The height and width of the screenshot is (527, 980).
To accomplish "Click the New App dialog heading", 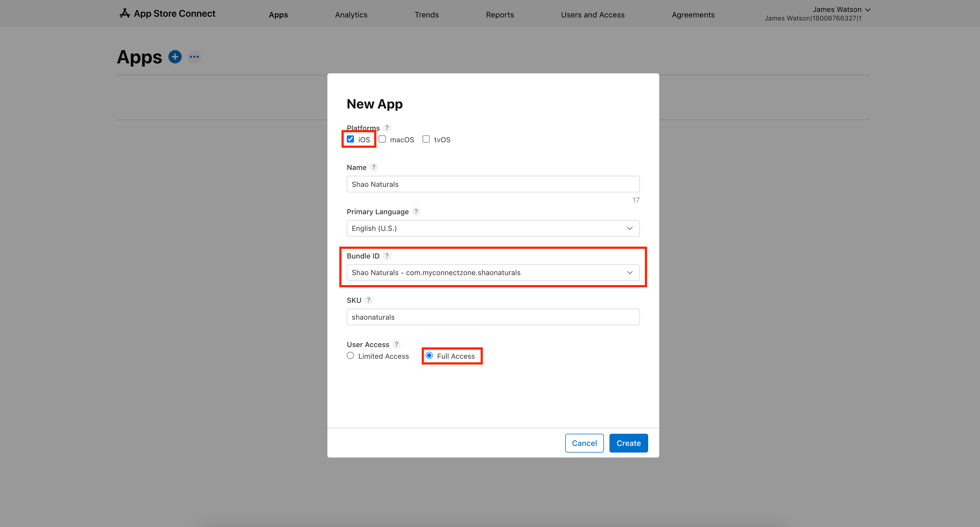I will click(375, 104).
